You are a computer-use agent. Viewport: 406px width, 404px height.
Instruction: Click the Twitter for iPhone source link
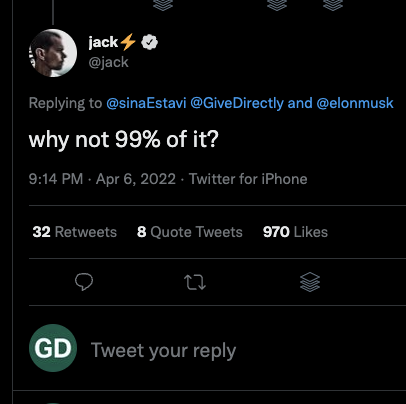[x=248, y=179]
